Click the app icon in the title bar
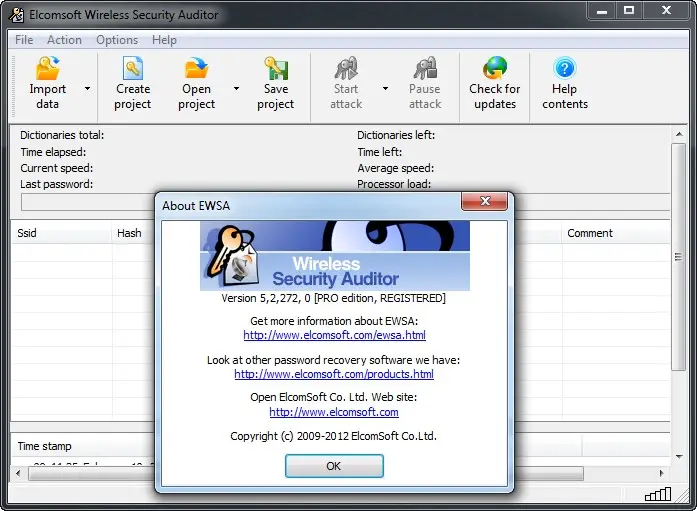Screen dimensions: 697x511 (x=17, y=15)
